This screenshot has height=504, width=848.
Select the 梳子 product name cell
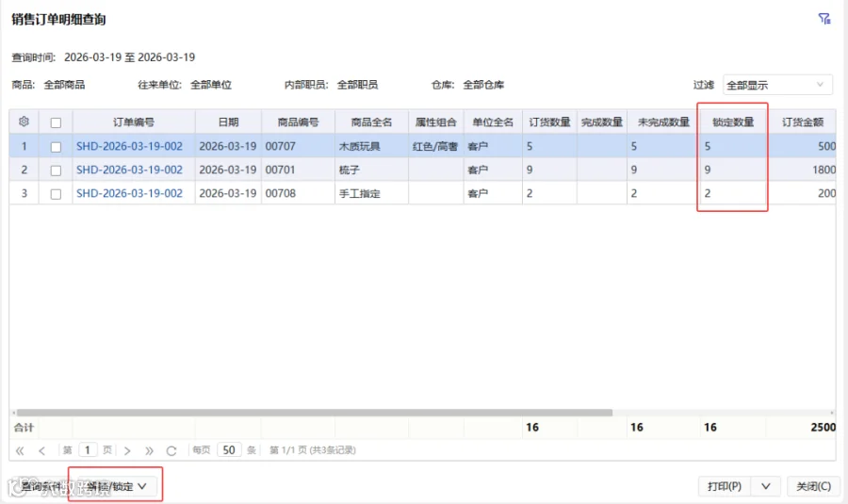tap(371, 170)
